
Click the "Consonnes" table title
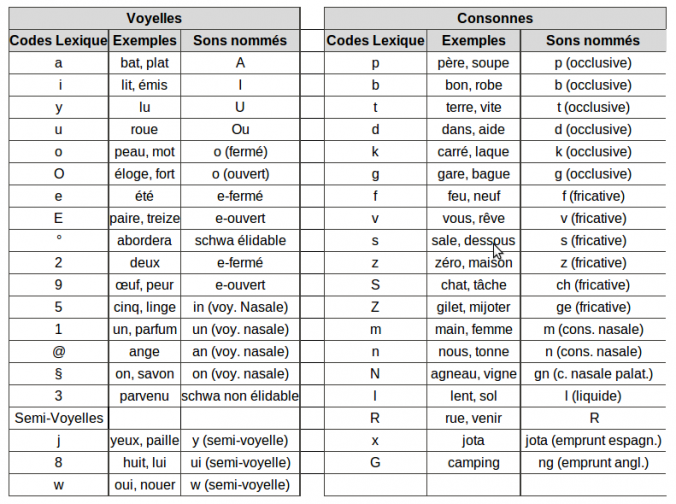(x=495, y=18)
